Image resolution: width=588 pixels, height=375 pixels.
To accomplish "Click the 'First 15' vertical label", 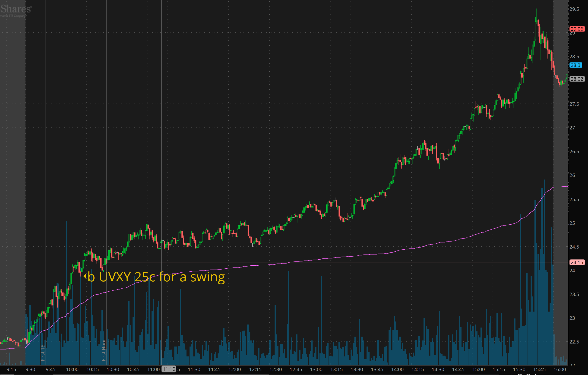I will 43,353.
